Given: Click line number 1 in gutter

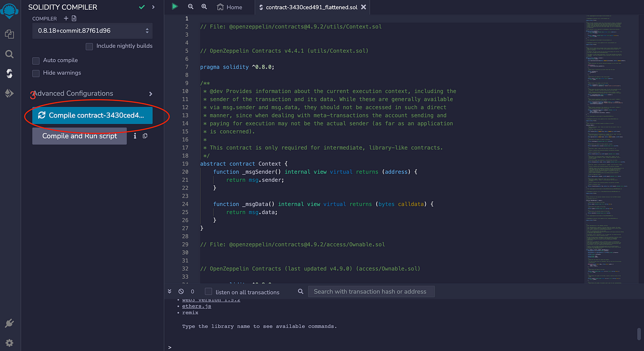Looking at the screenshot, I should (x=186, y=18).
